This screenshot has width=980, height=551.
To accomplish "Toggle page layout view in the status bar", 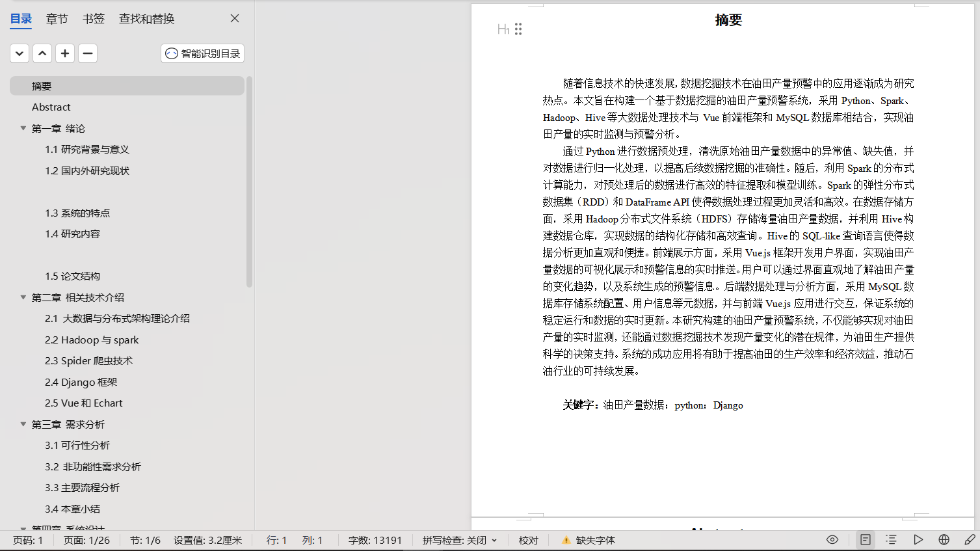I will (865, 540).
